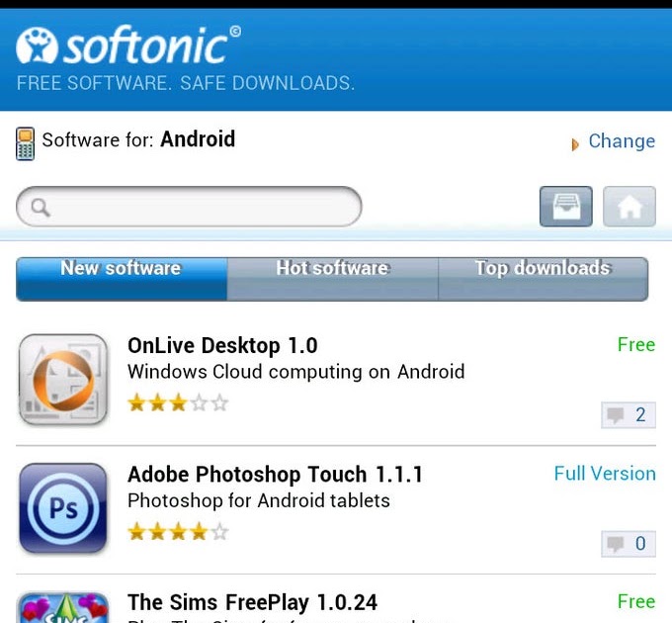Screen dimensions: 672x623
Task: Click the 'FREE SOFTWARE. SAFE DOWNLOADS.' tagline
Action: 186,83
